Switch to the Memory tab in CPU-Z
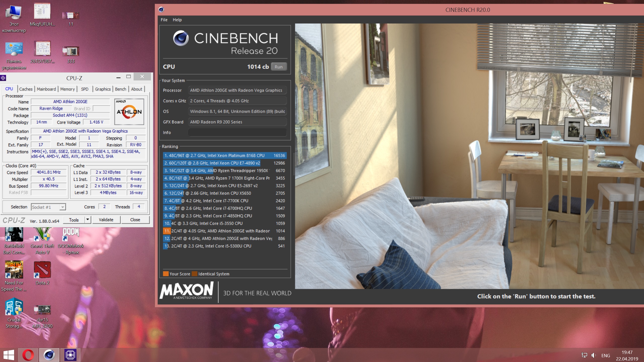Screen dimensions: 644x362 pos(67,89)
